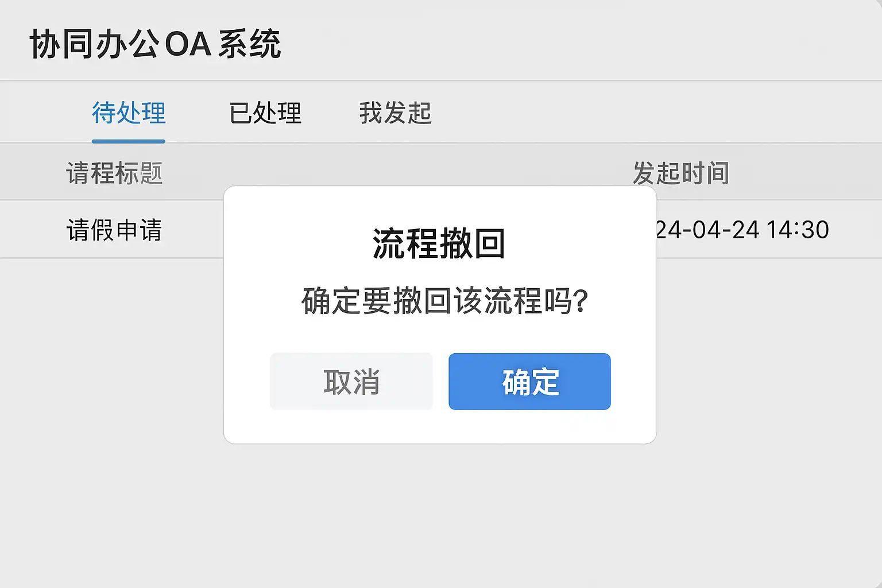This screenshot has height=588, width=882.
Task: Click the 确定要撤回该流程吗? message text
Action: point(445,300)
